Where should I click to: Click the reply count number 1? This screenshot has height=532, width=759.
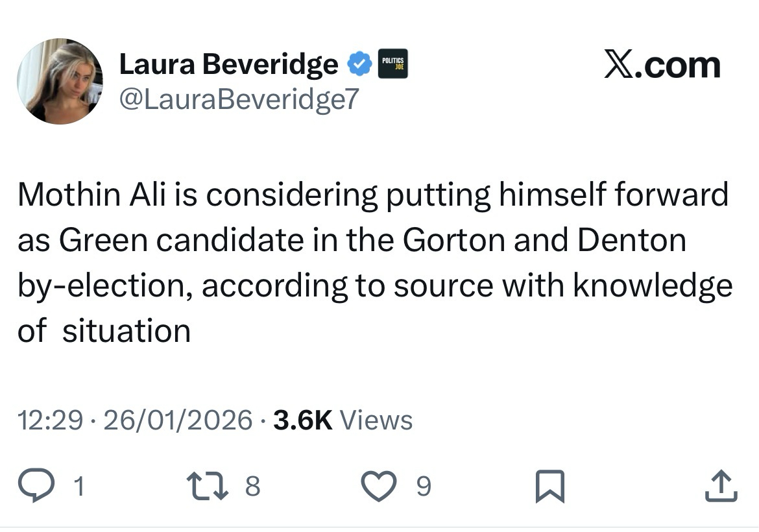(x=78, y=487)
